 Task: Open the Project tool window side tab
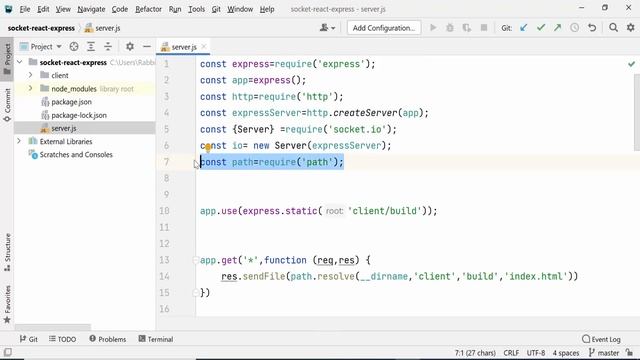[7, 59]
